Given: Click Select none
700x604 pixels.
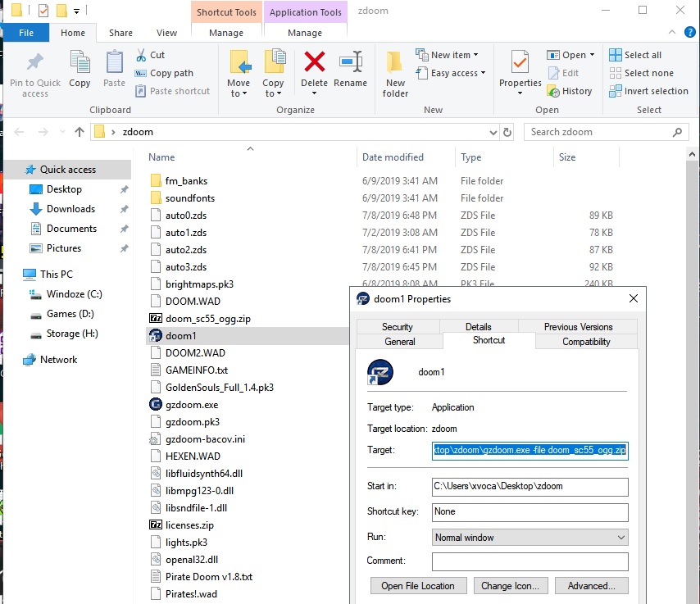Looking at the screenshot, I should point(642,73).
